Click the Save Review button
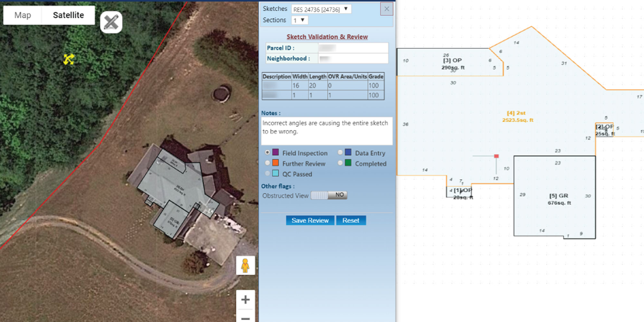Image resolution: width=644 pixels, height=322 pixels. 310,221
